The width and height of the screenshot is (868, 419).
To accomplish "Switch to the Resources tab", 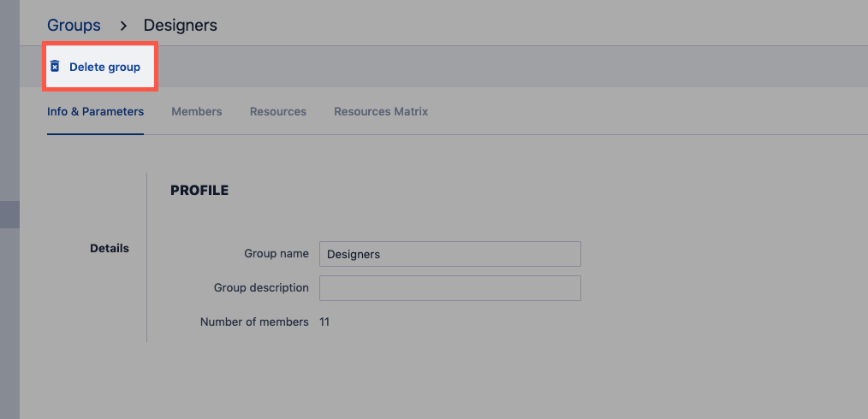I will point(277,112).
